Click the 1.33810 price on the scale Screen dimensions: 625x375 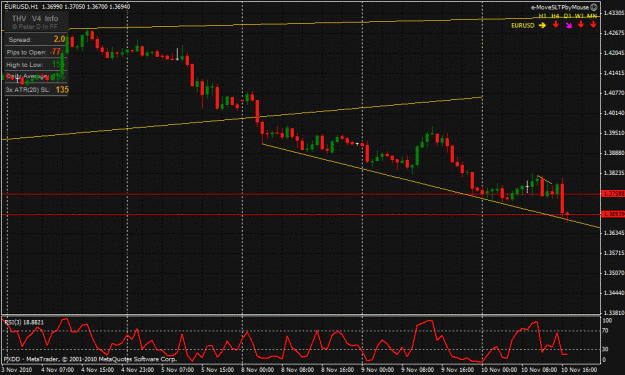[614, 313]
